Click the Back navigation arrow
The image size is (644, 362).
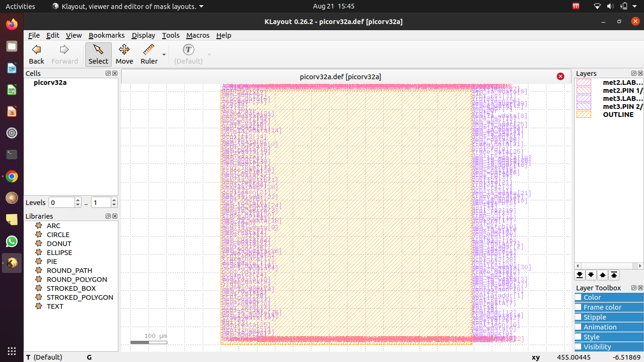click(x=36, y=54)
